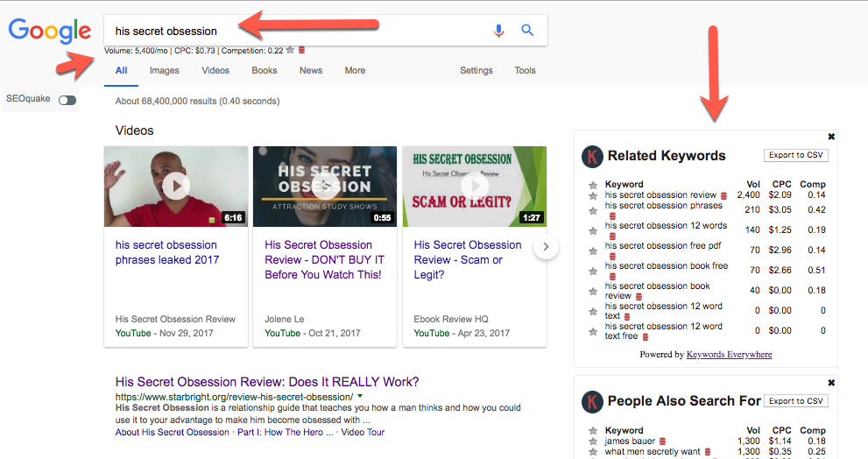This screenshot has width=868, height=459.
Task: Play the 'phrases leaked 2017' video
Action: coord(176,186)
